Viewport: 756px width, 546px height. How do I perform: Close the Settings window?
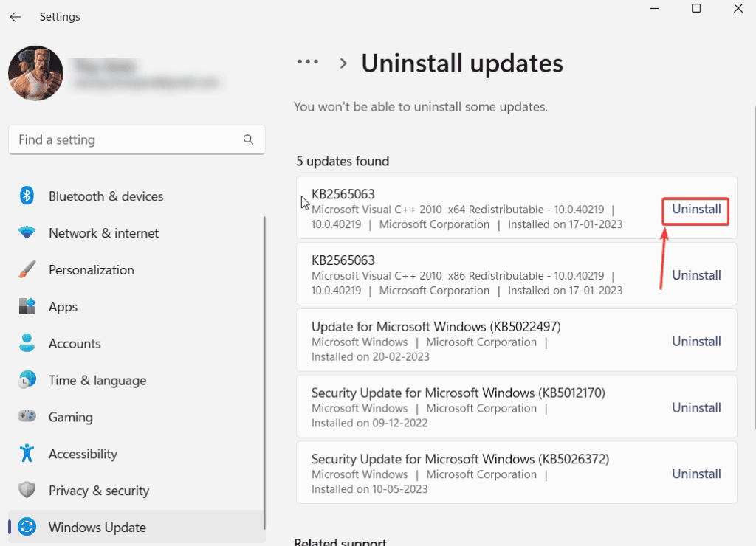pyautogui.click(x=738, y=9)
